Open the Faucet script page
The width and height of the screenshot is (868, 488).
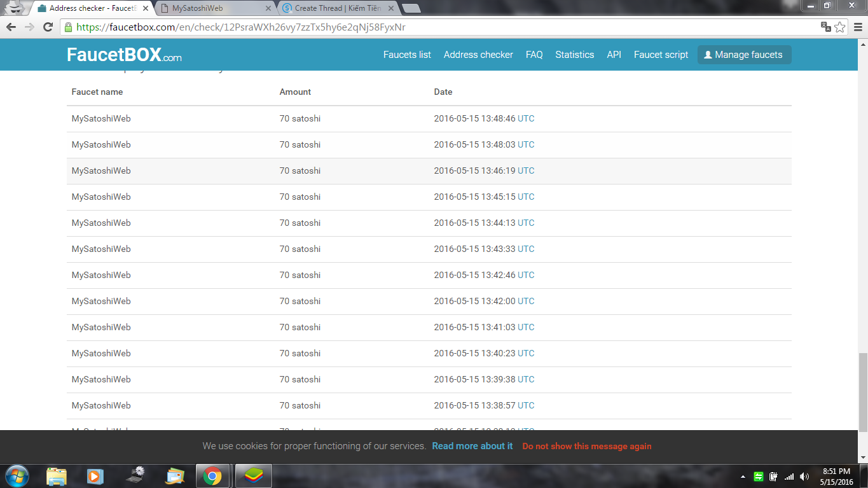[661, 55]
